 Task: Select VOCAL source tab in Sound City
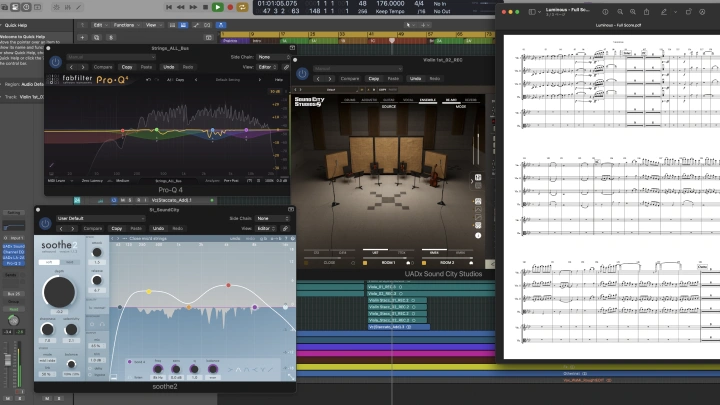pyautogui.click(x=408, y=100)
